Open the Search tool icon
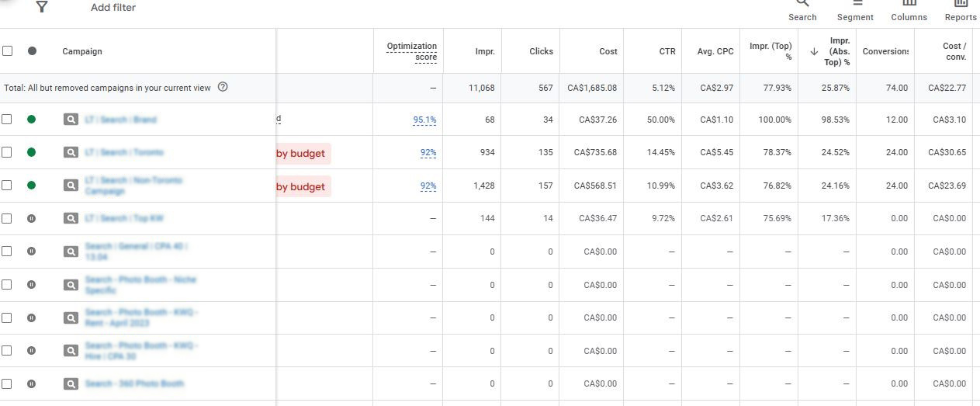 pos(802,3)
